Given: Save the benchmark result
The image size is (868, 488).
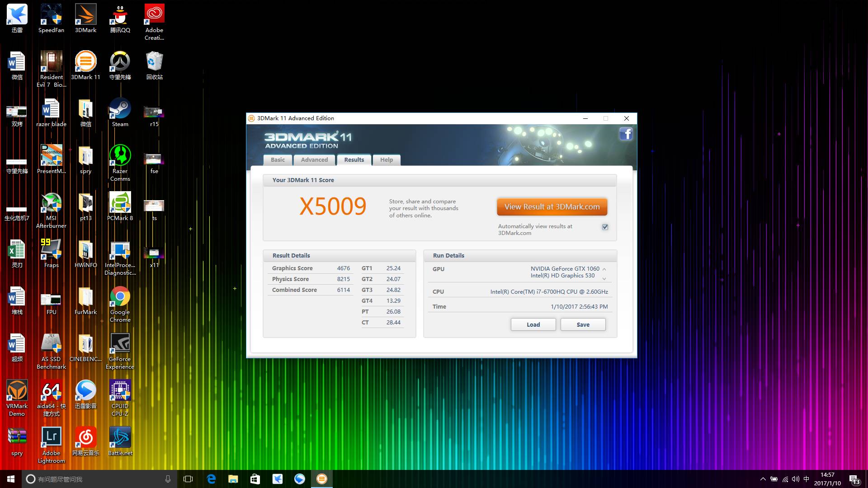Looking at the screenshot, I should tap(583, 324).
